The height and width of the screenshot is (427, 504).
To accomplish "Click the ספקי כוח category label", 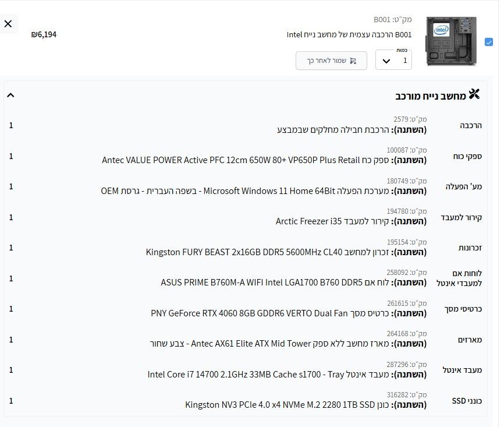I will tap(467, 156).
